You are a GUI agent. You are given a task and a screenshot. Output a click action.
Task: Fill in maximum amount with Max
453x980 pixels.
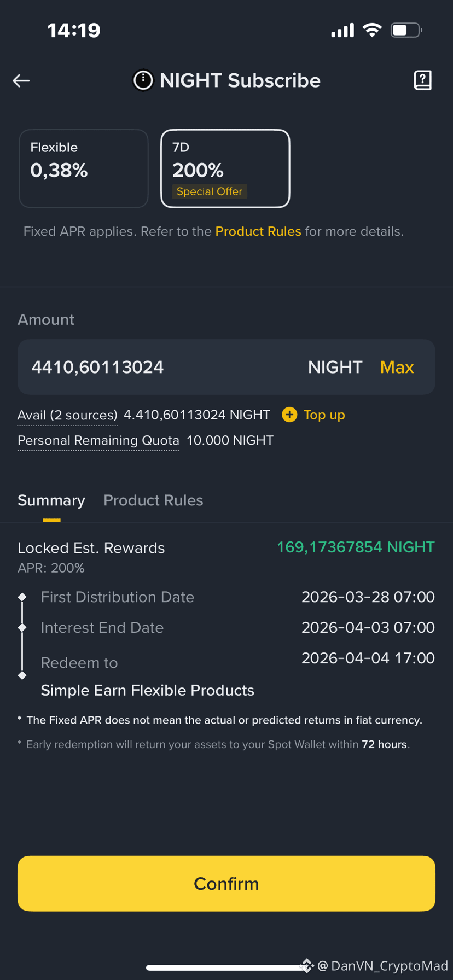coord(397,367)
